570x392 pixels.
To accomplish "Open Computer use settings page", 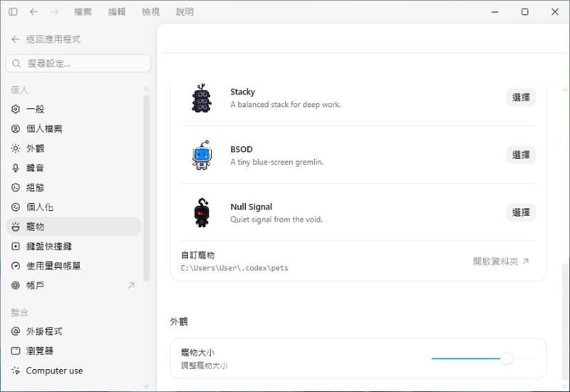I will pos(73,371).
